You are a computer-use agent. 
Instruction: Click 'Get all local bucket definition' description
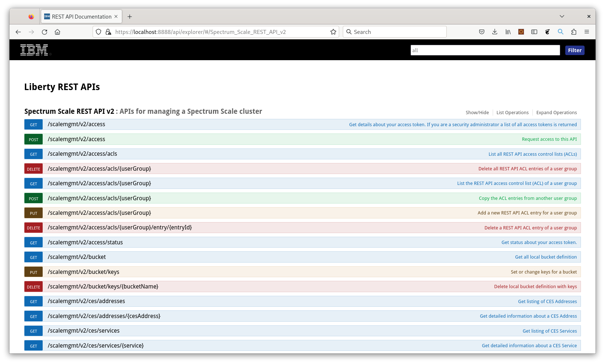[x=546, y=257]
